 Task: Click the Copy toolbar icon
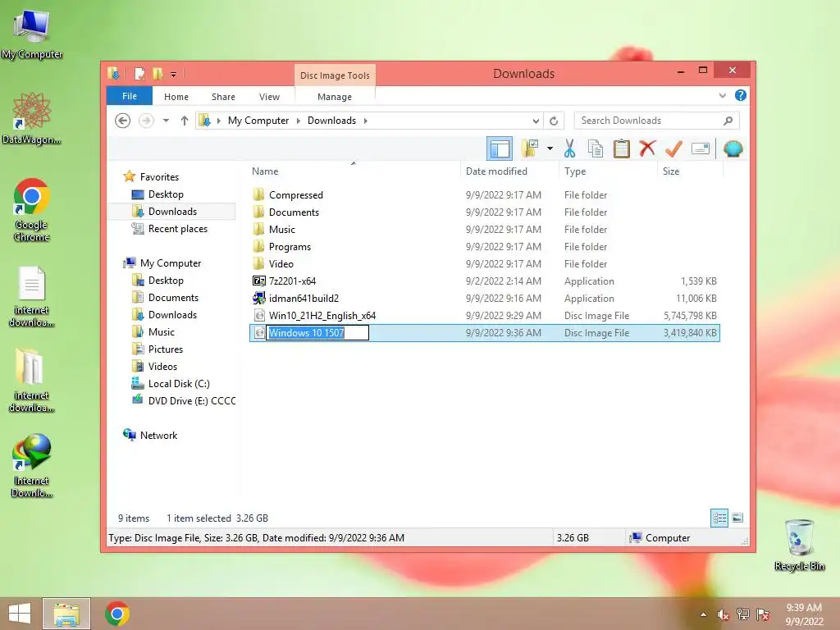click(596, 148)
